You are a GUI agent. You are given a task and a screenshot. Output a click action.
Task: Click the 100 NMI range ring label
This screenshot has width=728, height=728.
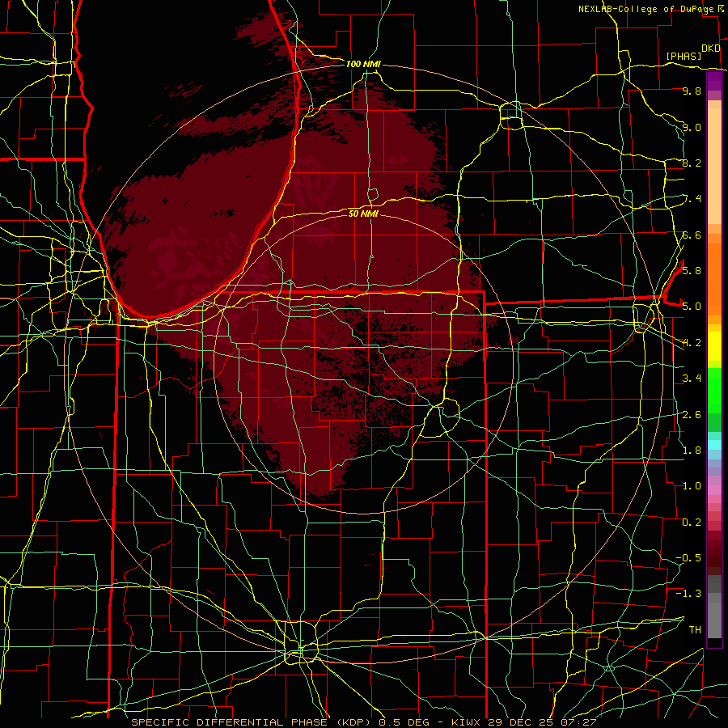363,64
